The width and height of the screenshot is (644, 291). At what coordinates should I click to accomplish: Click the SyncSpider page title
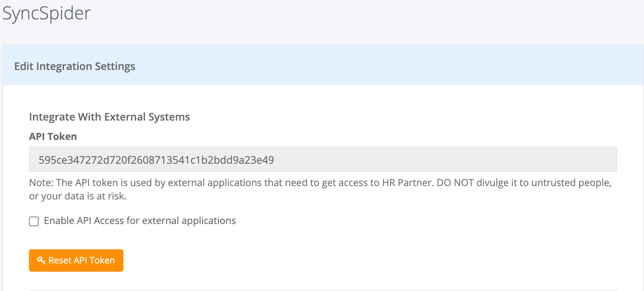(46, 13)
